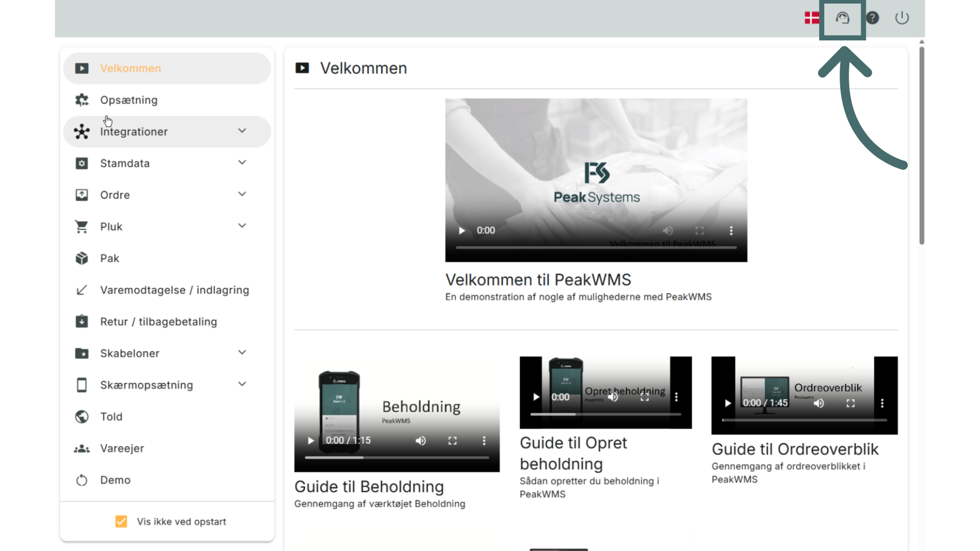
Task: Click the Opsætning gear icon
Action: point(82,100)
